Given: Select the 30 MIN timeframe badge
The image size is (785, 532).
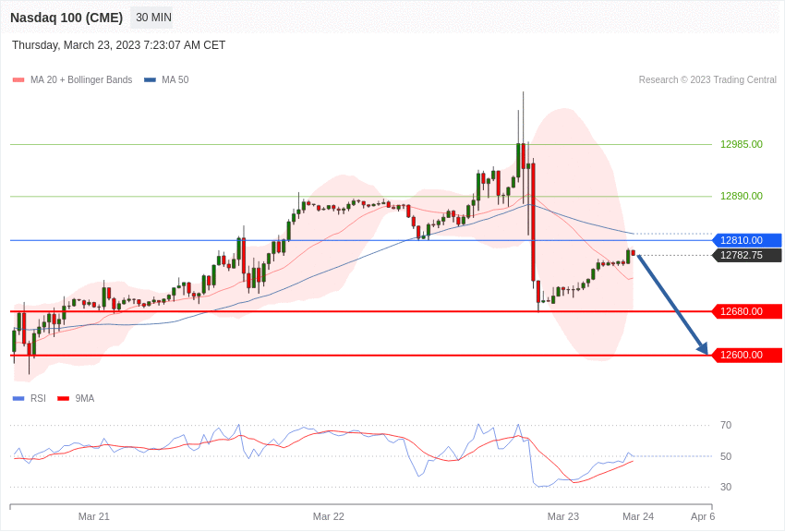Looking at the screenshot, I should 153,18.
